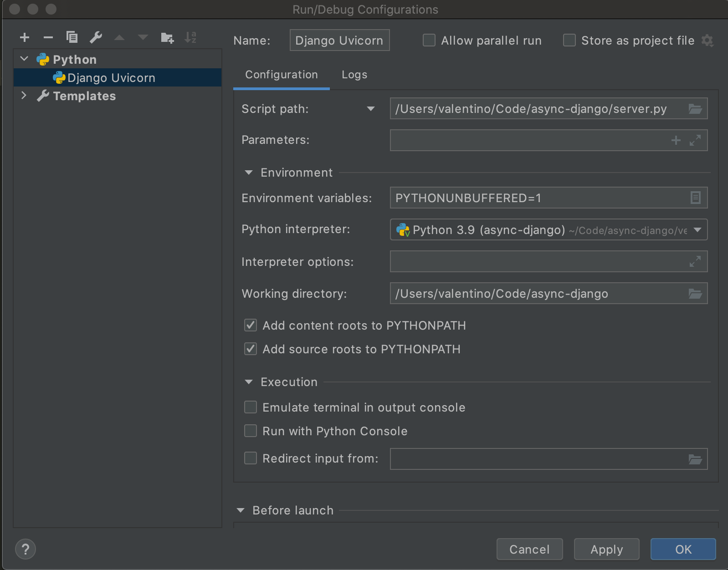Image resolution: width=728 pixels, height=570 pixels.
Task: Click the Cancel button
Action: 529,549
